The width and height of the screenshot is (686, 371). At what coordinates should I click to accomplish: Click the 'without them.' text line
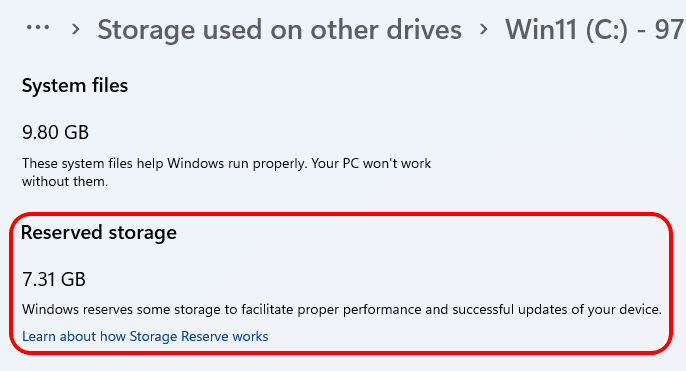65,182
